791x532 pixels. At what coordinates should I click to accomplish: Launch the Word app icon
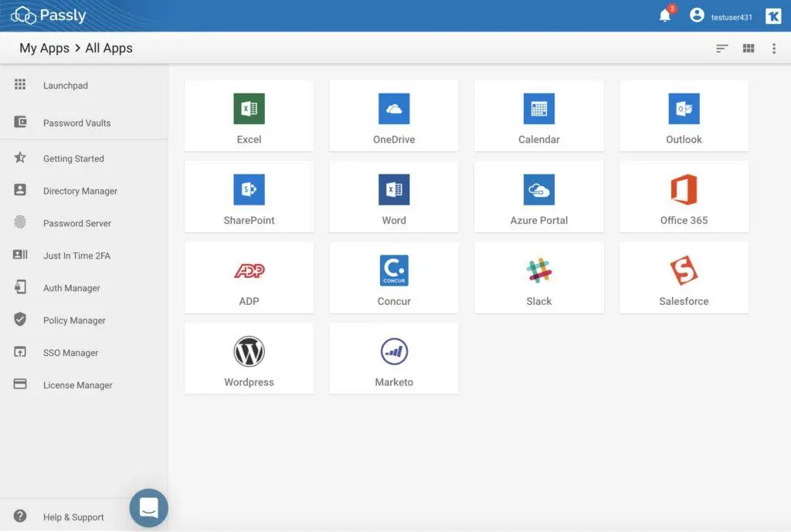pyautogui.click(x=394, y=190)
